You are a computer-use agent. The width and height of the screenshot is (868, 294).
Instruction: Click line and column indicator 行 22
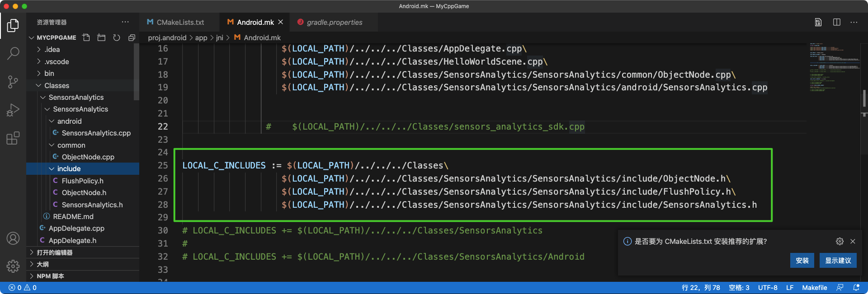[x=701, y=288]
